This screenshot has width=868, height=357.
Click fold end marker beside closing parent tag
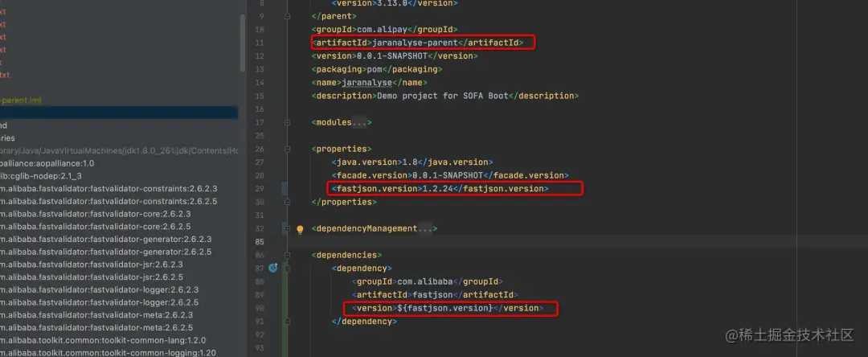click(287, 16)
